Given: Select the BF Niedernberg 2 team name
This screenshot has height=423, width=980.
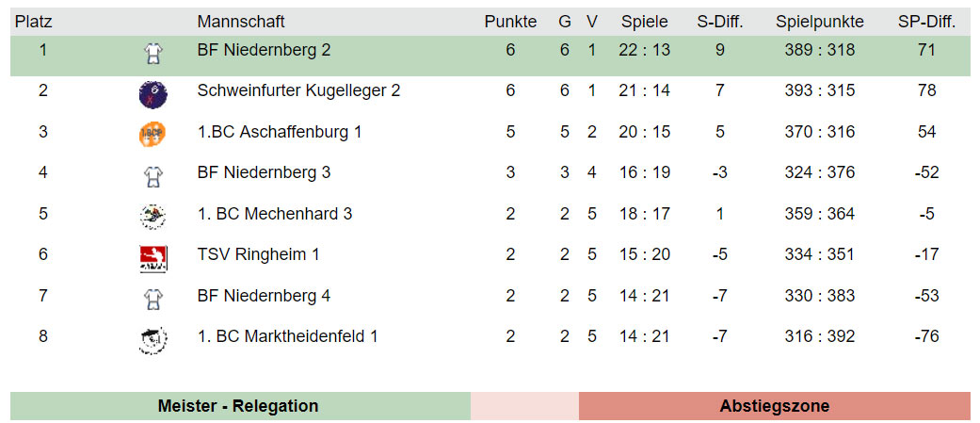Looking at the screenshot, I should click(264, 50).
